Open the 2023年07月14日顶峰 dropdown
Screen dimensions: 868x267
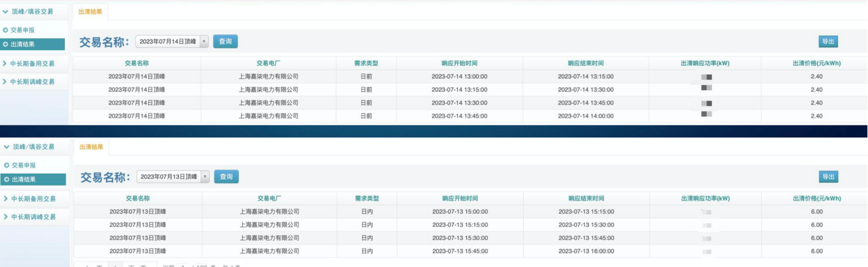[x=204, y=41]
